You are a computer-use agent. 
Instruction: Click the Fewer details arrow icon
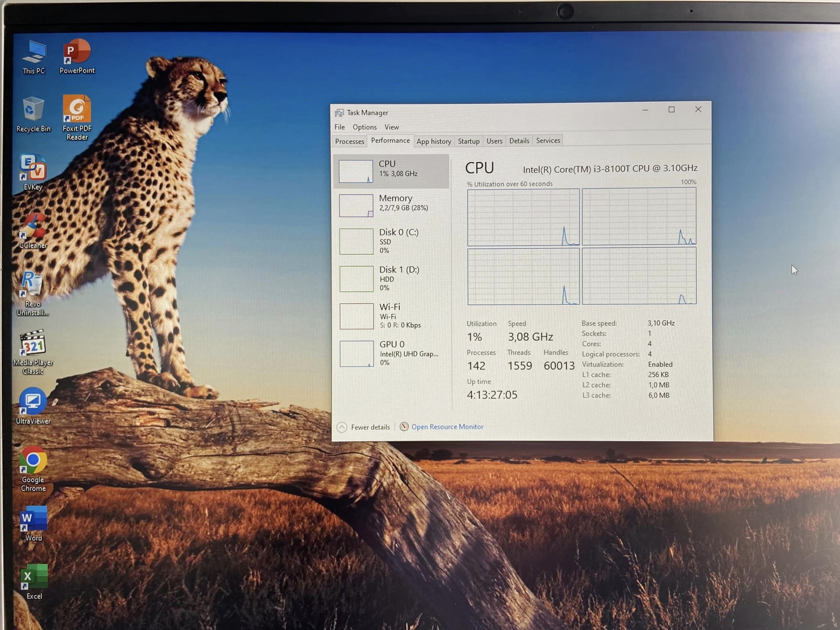tap(342, 427)
